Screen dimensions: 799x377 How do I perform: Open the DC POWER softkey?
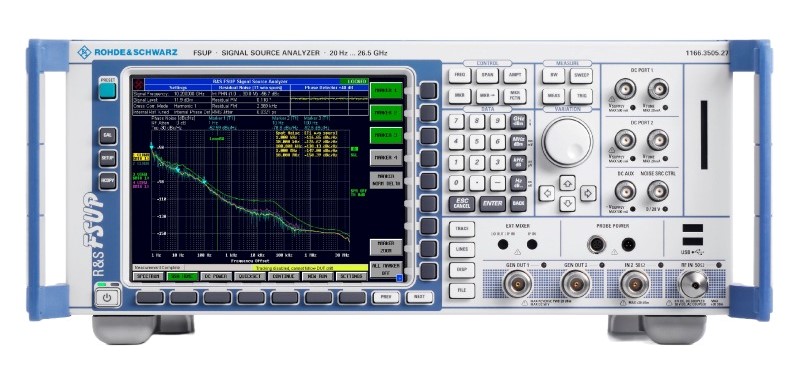216,277
